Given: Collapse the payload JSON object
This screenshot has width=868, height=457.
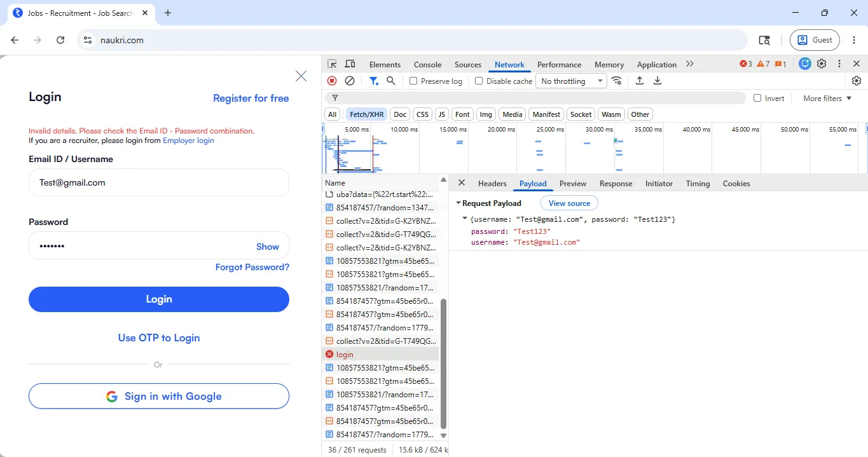Looking at the screenshot, I should pyautogui.click(x=465, y=219).
